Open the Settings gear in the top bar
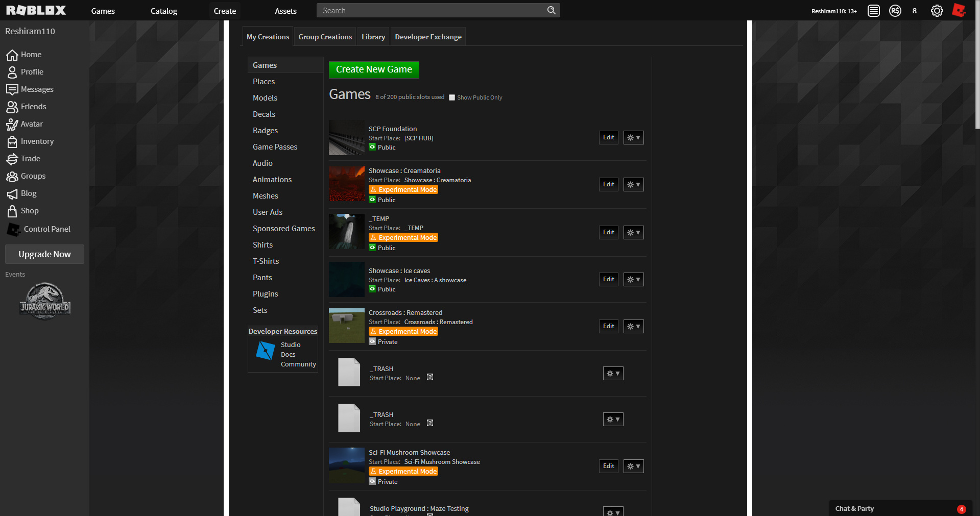Viewport: 980px width, 516px height. (x=937, y=10)
